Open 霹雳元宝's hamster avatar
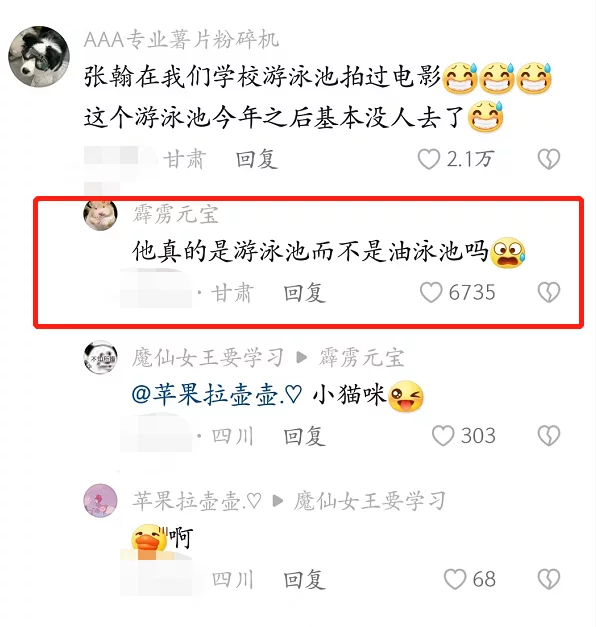 [100, 214]
